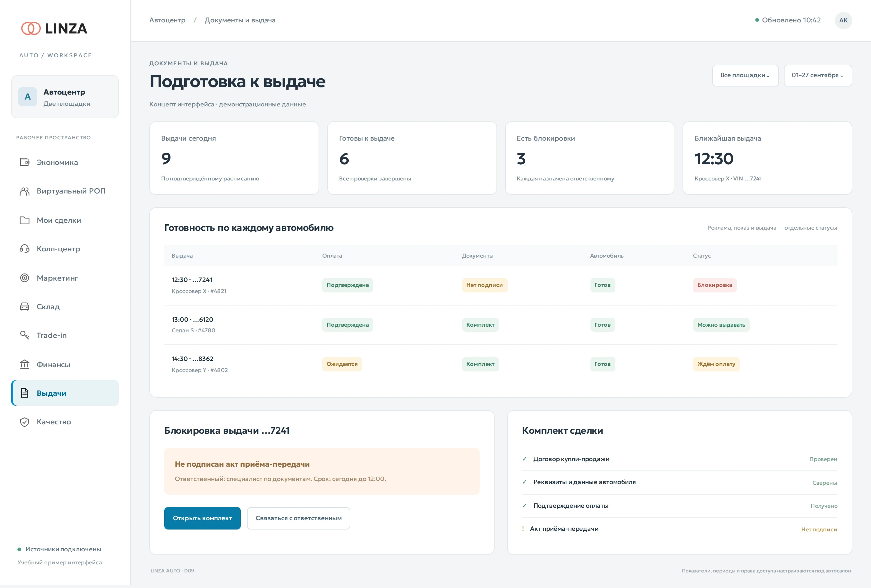Screen dimensions: 871x588
Task: Click Подтверждение оплаты checklist item
Action: point(679,506)
